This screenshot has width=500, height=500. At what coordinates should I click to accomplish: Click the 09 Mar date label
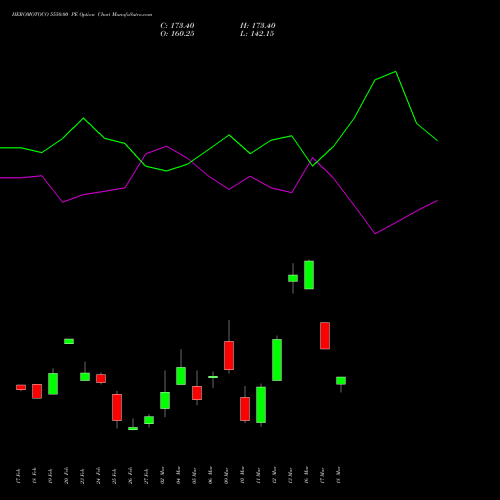226,475
